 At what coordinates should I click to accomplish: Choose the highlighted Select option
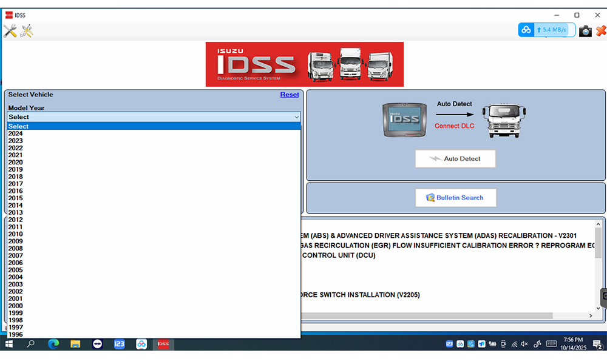(18, 126)
